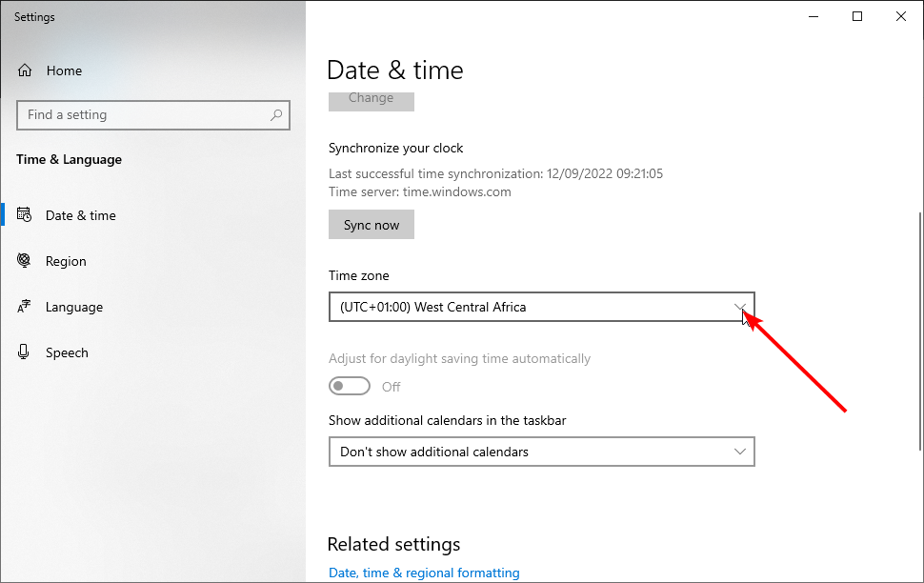The image size is (924, 583).
Task: Toggle daylight saving time adjustment switch
Action: (x=350, y=386)
